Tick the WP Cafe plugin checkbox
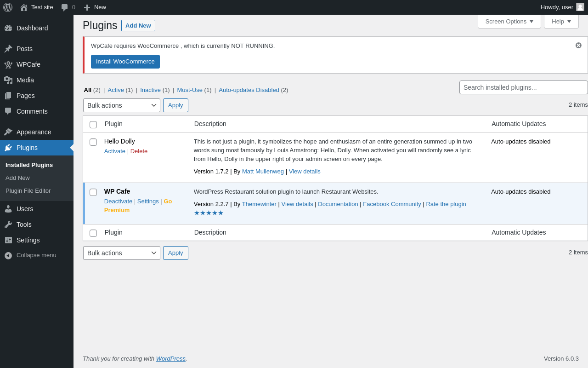This screenshot has height=368, width=588. 93,192
